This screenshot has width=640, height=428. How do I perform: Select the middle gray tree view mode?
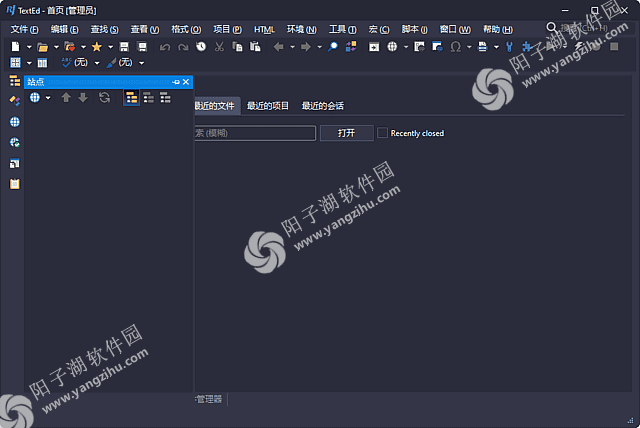click(149, 98)
